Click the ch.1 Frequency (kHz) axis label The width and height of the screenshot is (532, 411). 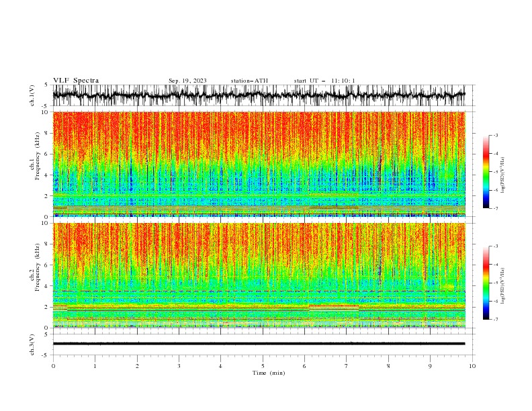tap(35, 156)
